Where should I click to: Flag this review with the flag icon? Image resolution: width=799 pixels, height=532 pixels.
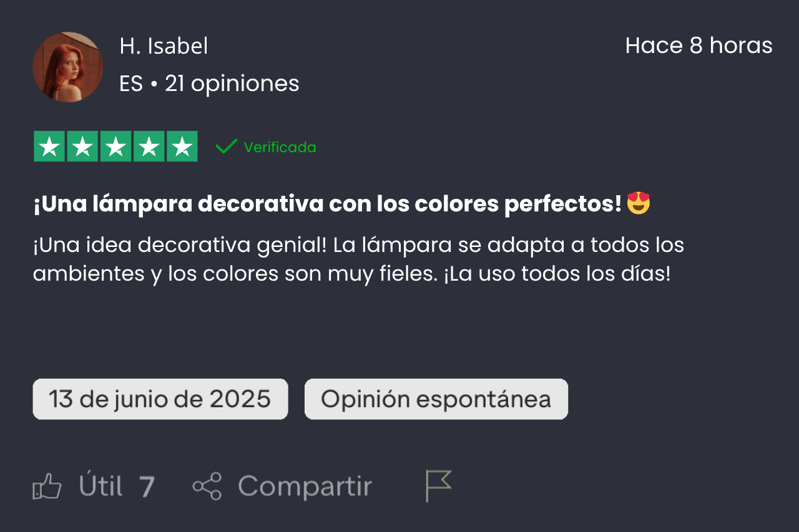[438, 486]
